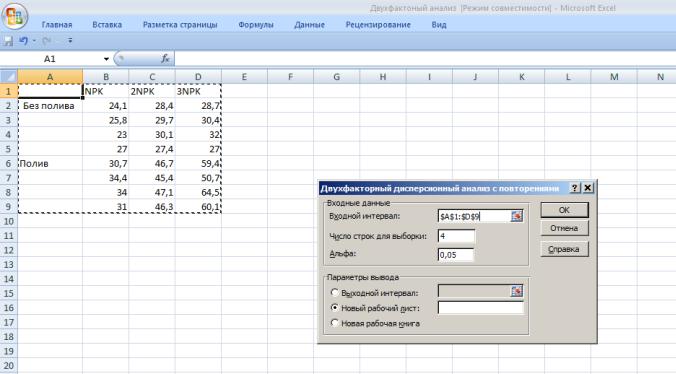Click header cell 'NPK' in column B

pos(106,91)
